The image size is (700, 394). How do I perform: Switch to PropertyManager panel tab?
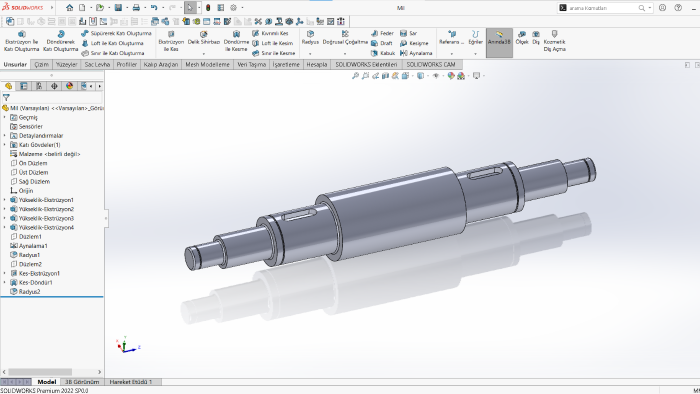(x=24, y=86)
